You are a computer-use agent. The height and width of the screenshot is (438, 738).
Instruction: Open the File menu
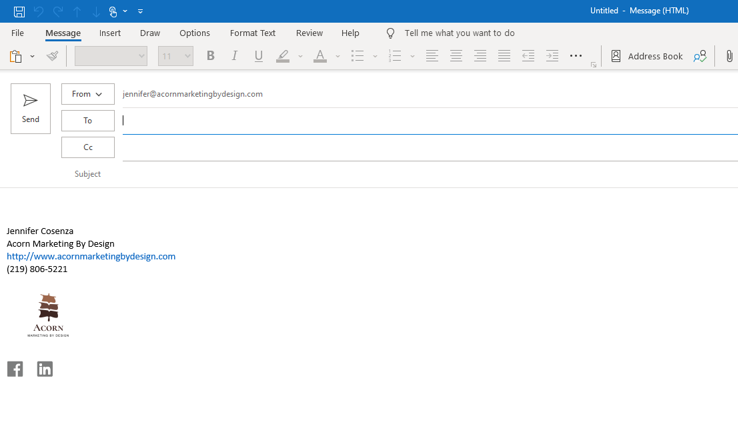pos(17,33)
